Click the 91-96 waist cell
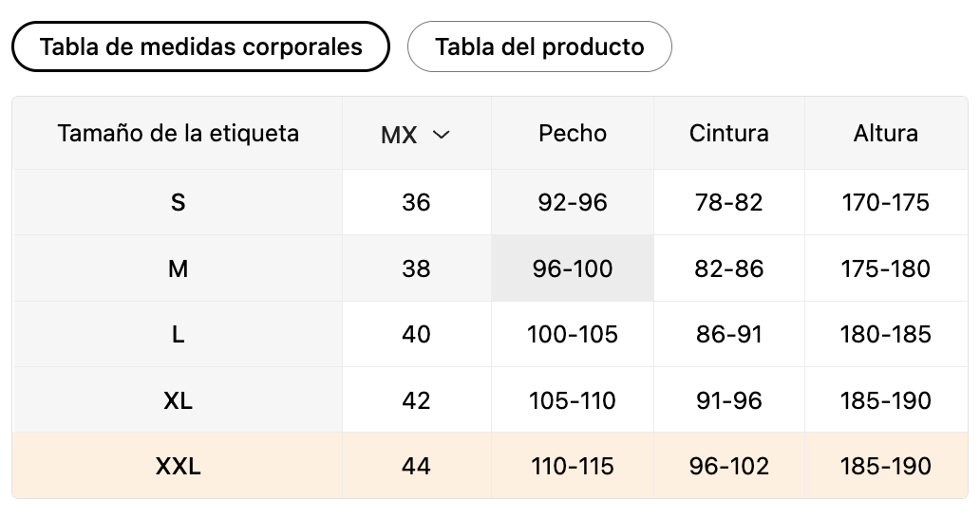 coord(728,400)
